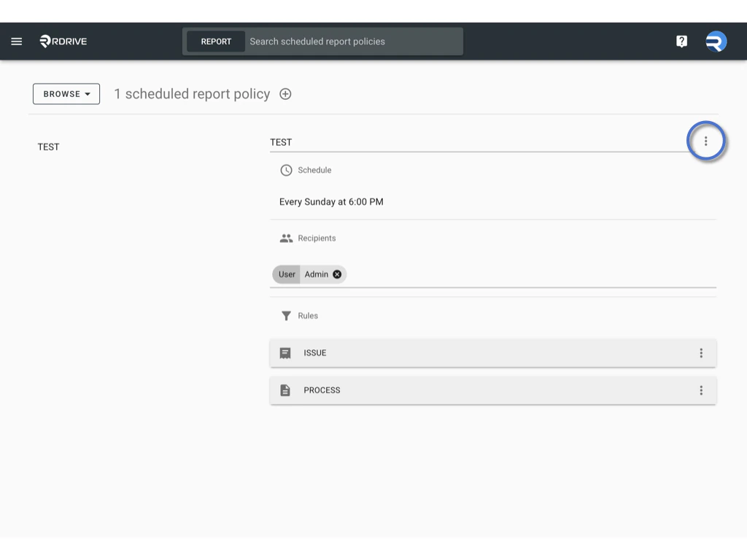Image resolution: width=747 pixels, height=560 pixels.
Task: Remove the Admin recipient chip
Action: coord(336,274)
